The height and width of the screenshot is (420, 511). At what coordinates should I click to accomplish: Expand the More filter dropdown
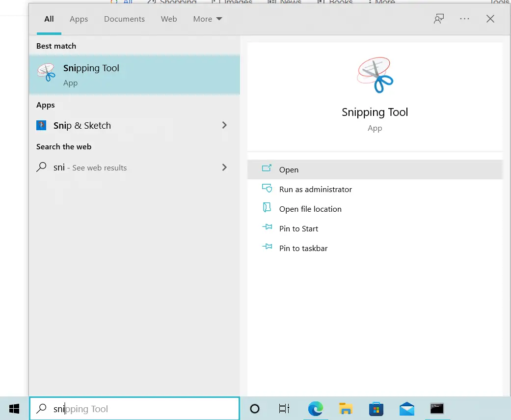[207, 19]
